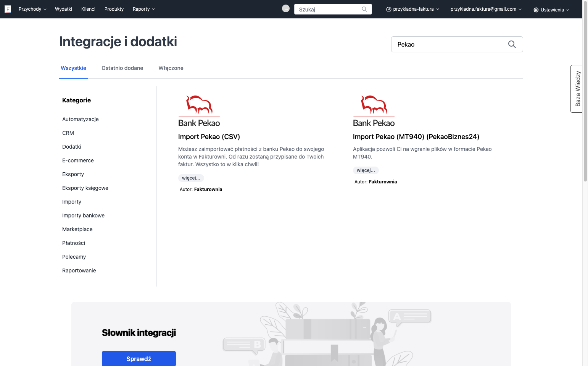Click Fakturownia author under Import Pekao (CSV)
The image size is (588, 366).
coord(208,189)
